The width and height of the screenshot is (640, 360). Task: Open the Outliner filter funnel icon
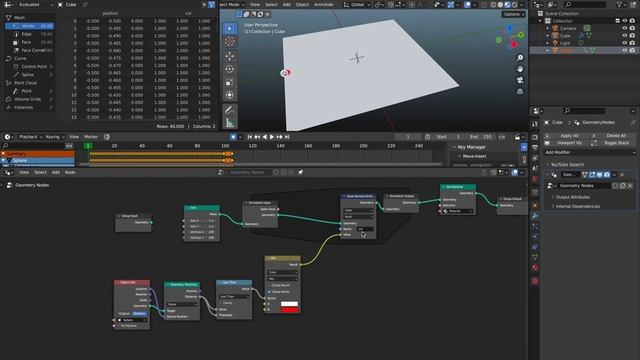620,4
